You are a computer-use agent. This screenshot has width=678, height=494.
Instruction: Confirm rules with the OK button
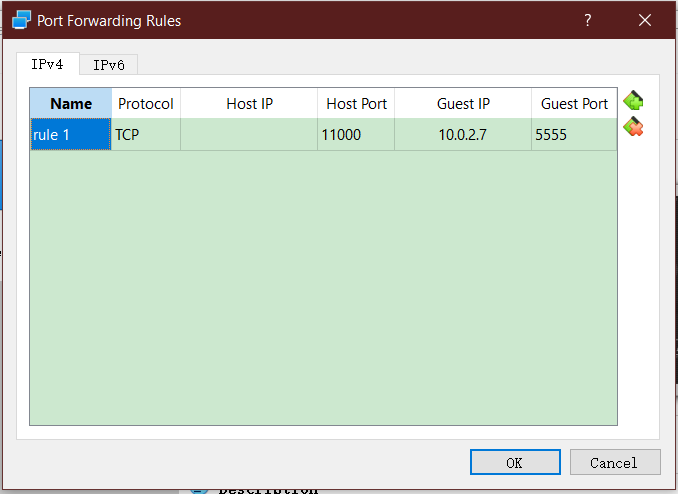click(x=515, y=462)
